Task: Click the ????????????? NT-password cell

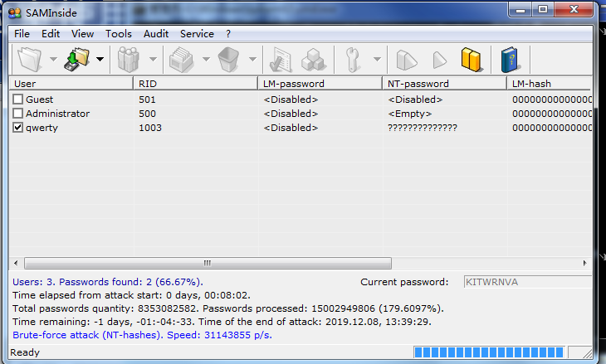Action: tap(422, 128)
